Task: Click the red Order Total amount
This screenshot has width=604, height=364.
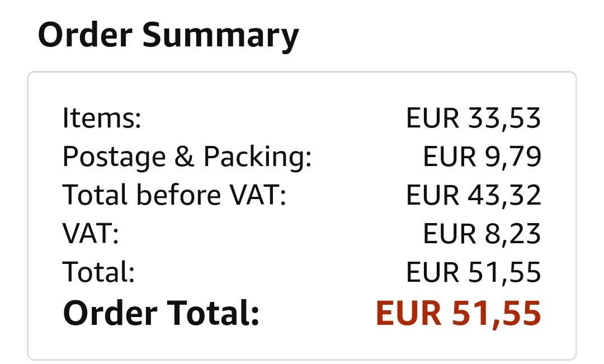Action: (x=459, y=314)
